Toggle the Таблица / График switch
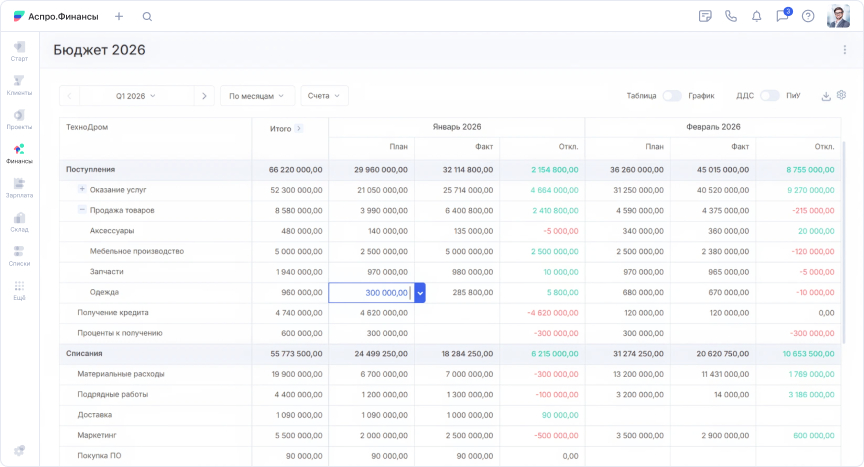This screenshot has width=864, height=467. point(671,96)
